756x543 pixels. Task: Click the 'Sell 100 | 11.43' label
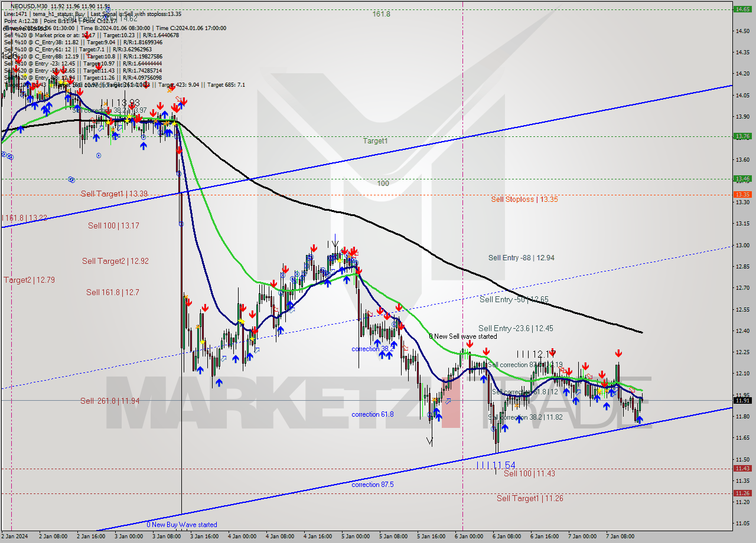point(529,473)
